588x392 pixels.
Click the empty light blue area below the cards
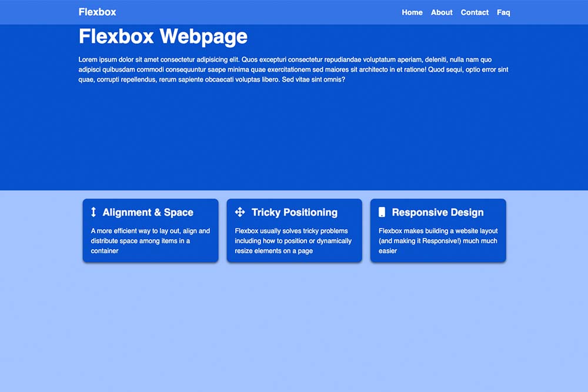pyautogui.click(x=294, y=329)
